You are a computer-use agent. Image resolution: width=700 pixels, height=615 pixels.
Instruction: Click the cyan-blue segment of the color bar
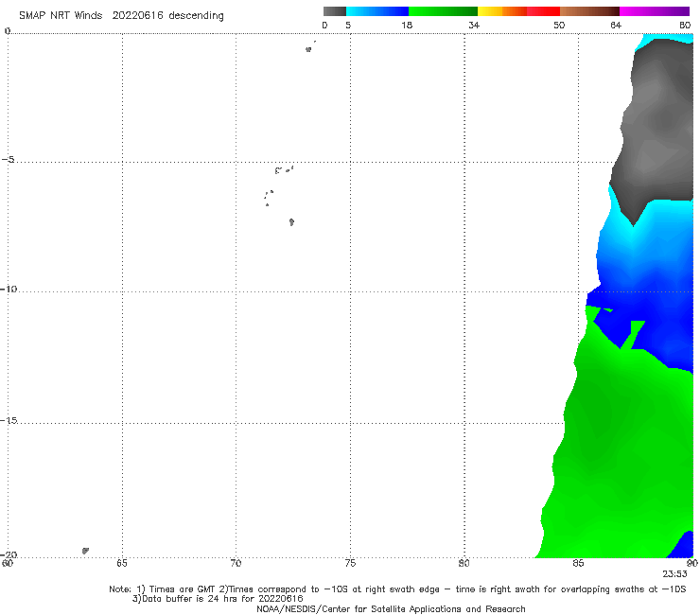tap(377, 11)
